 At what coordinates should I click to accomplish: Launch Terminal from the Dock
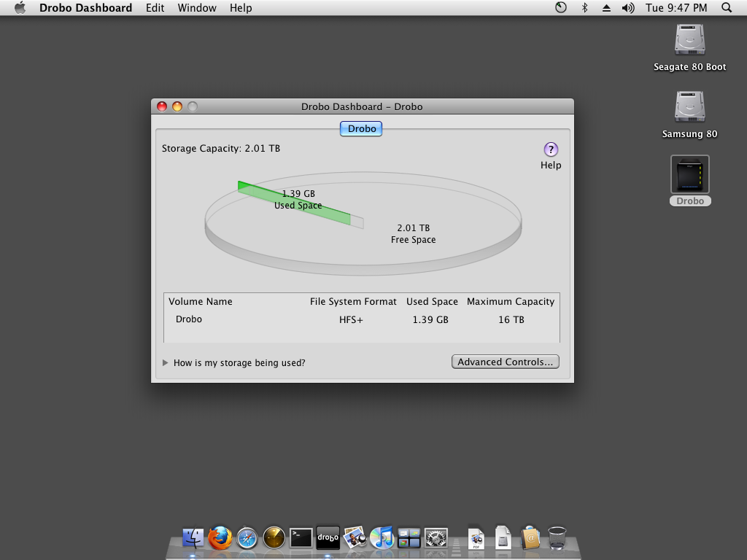point(301,538)
